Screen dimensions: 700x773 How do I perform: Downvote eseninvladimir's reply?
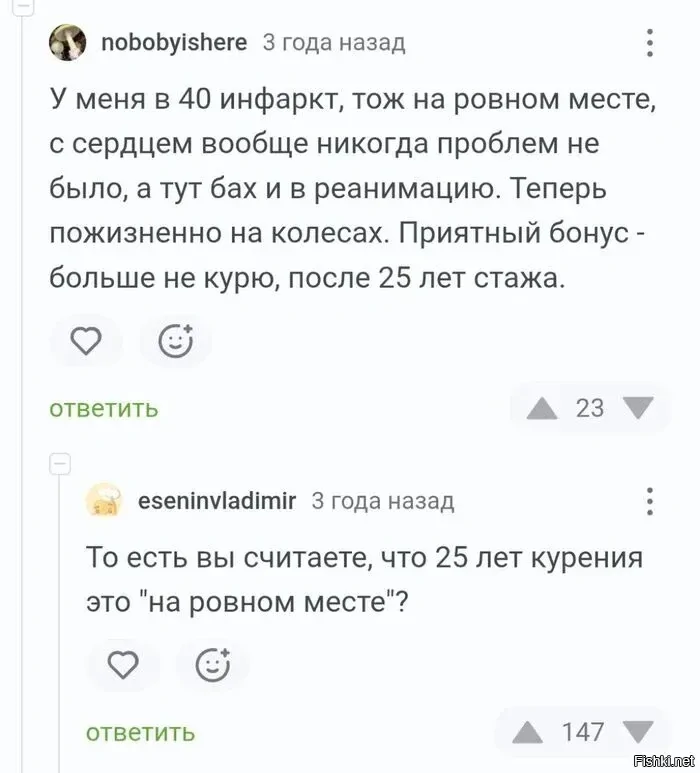tap(637, 732)
